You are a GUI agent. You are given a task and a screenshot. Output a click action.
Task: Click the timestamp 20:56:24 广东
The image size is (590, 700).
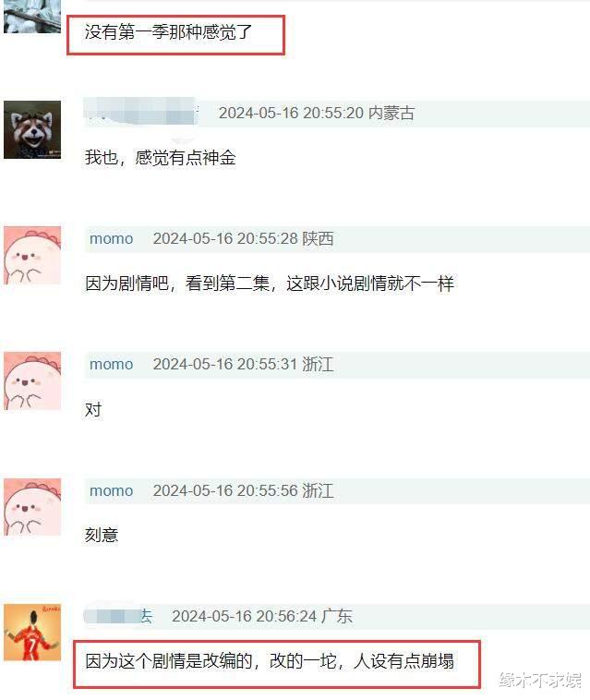tap(262, 616)
